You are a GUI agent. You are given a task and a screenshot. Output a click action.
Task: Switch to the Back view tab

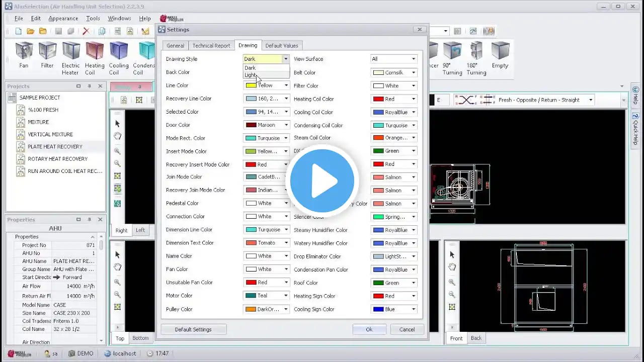pos(476,338)
